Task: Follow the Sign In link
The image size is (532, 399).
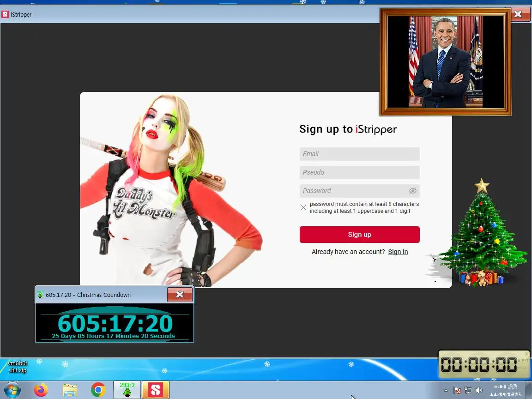Action: pyautogui.click(x=398, y=252)
